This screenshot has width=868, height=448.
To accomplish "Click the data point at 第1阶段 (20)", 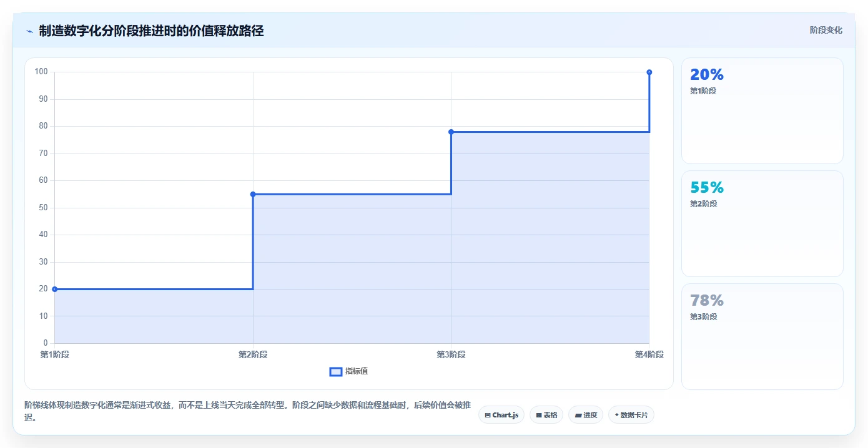I will (55, 289).
